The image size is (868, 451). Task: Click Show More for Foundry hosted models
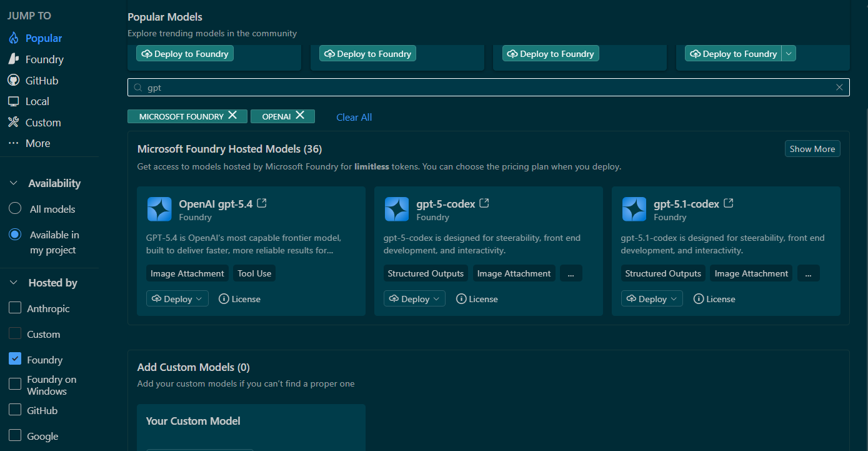click(x=812, y=149)
